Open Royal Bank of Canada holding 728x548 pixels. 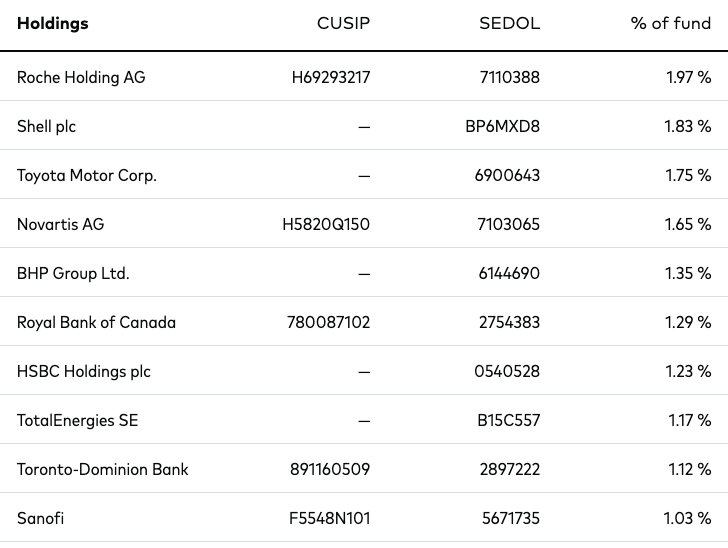pos(96,322)
